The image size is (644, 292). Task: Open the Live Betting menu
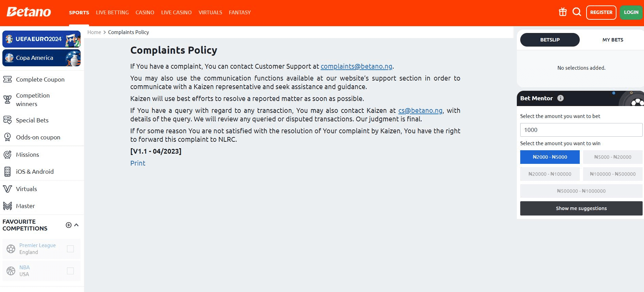click(x=112, y=13)
